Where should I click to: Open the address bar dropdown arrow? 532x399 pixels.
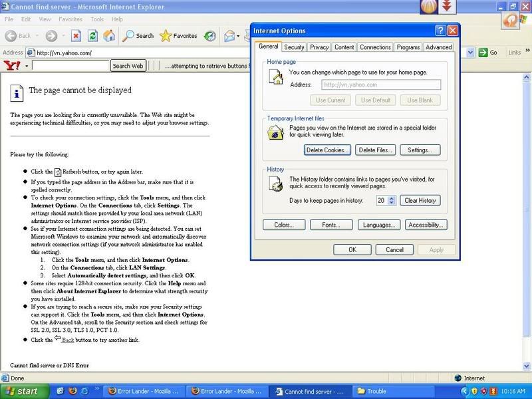470,53
